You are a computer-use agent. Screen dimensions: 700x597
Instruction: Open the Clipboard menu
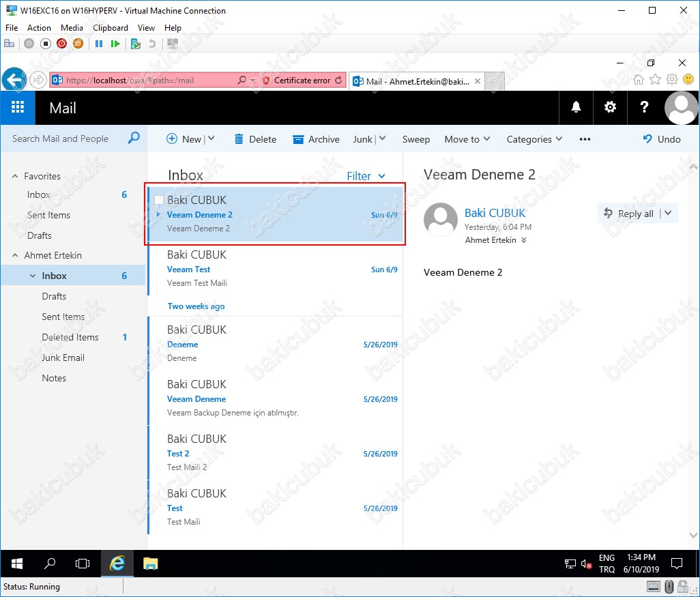coord(111,28)
